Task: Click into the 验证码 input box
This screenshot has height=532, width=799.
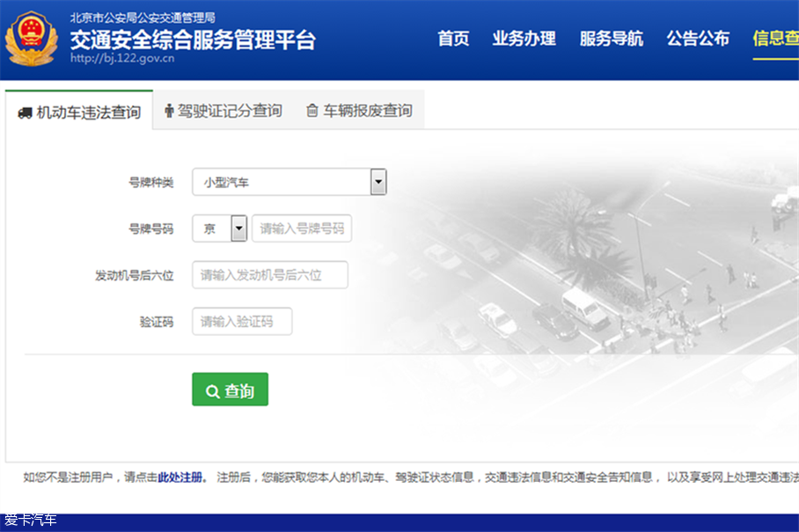Action: pyautogui.click(x=242, y=322)
